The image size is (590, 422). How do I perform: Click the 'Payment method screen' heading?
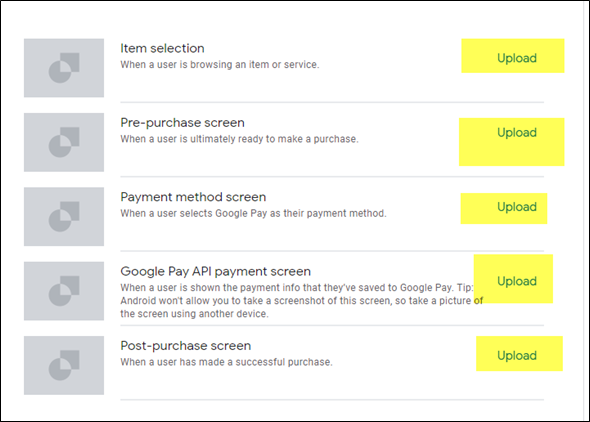point(193,197)
